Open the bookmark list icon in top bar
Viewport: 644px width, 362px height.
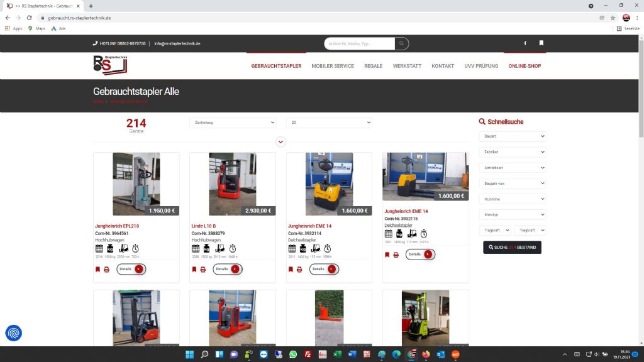pyautogui.click(x=541, y=43)
